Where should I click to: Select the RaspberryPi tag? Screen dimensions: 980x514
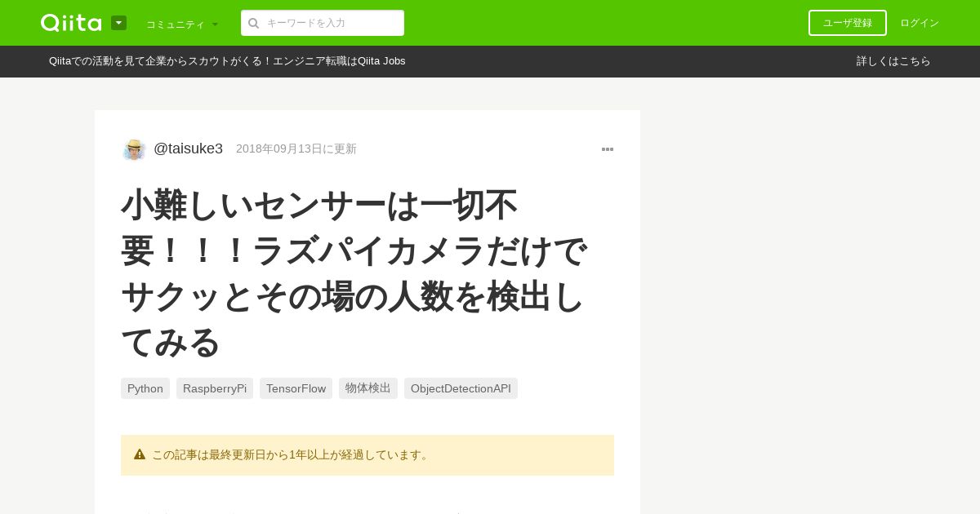point(215,388)
